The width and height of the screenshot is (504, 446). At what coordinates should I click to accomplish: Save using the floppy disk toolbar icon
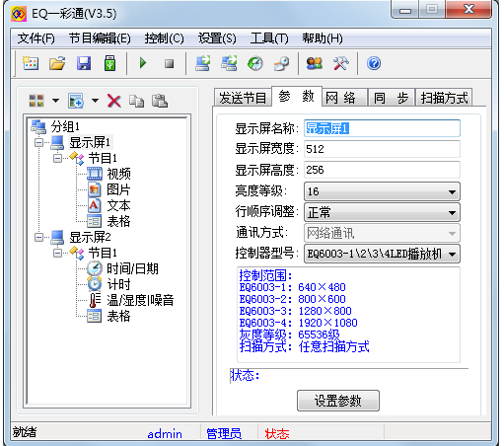pyautogui.click(x=84, y=63)
